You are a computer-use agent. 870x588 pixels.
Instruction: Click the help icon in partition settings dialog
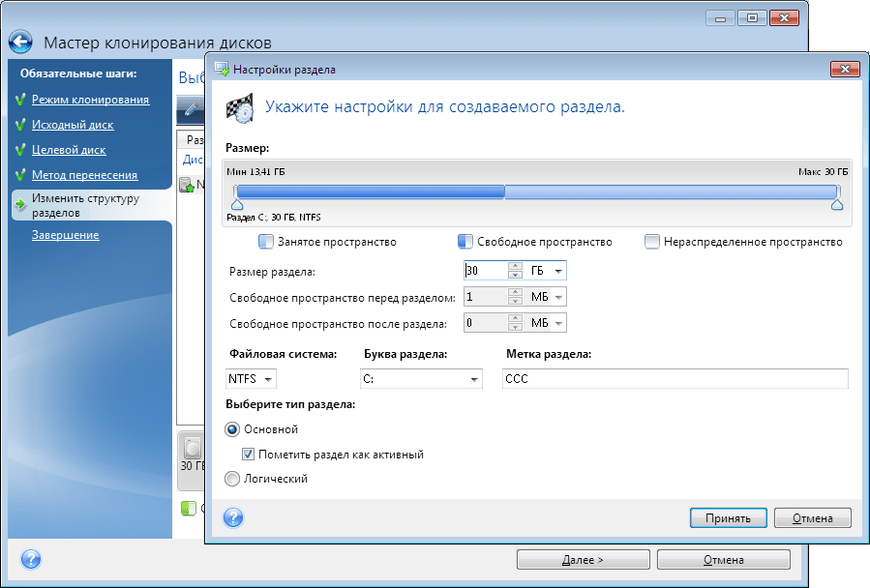click(233, 517)
